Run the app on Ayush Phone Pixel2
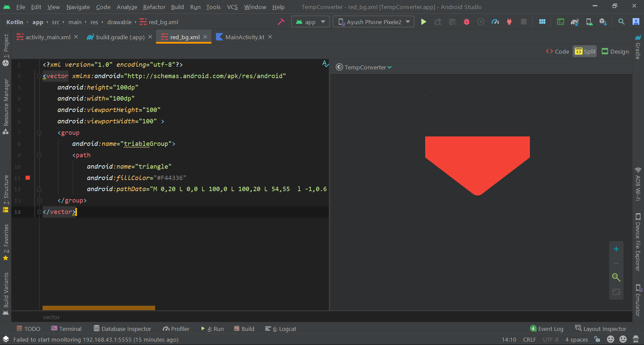Image resolution: width=644 pixels, height=345 pixels. 423,21
